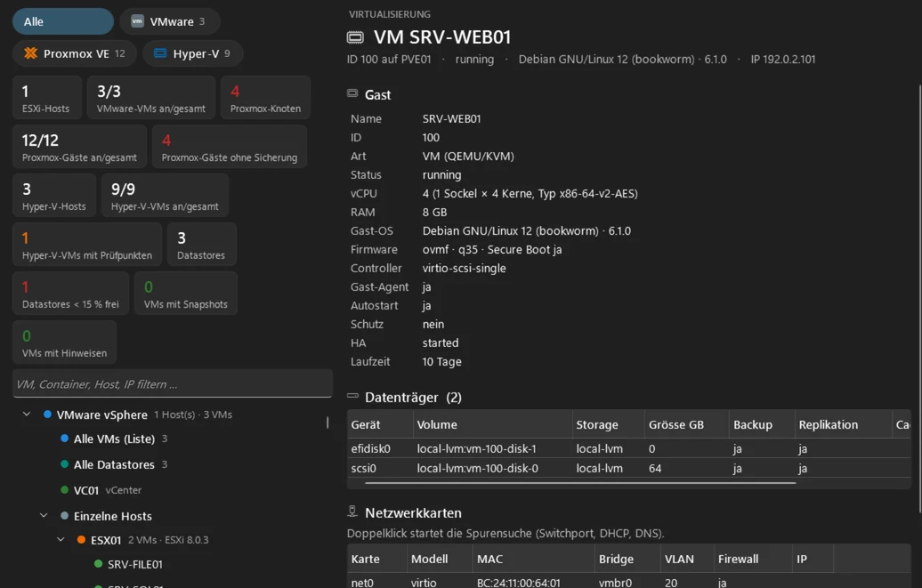Select the Alle filter chip
Image resolution: width=922 pixels, height=588 pixels.
[x=63, y=21]
